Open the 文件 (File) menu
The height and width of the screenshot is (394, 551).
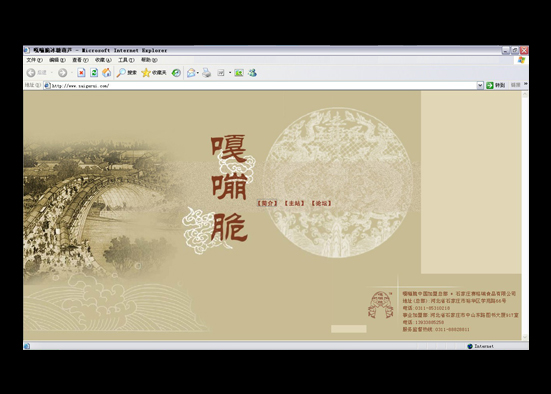coord(34,60)
